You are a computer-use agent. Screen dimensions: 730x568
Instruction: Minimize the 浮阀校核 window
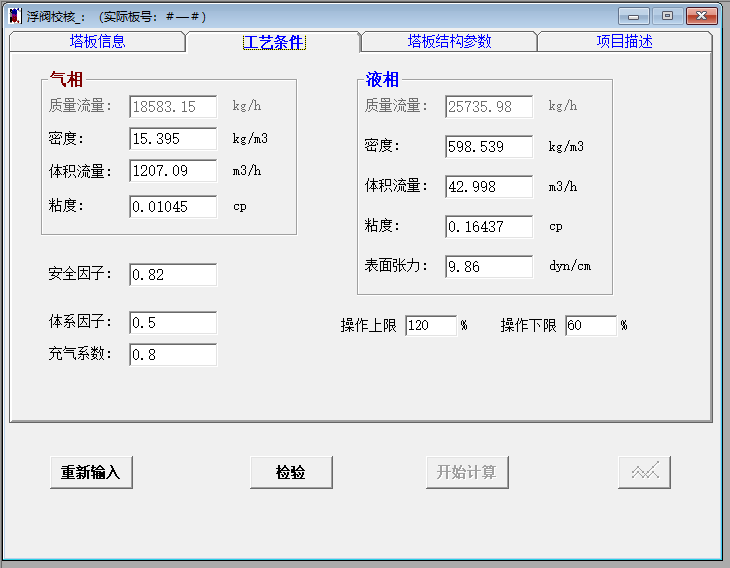[x=633, y=16]
